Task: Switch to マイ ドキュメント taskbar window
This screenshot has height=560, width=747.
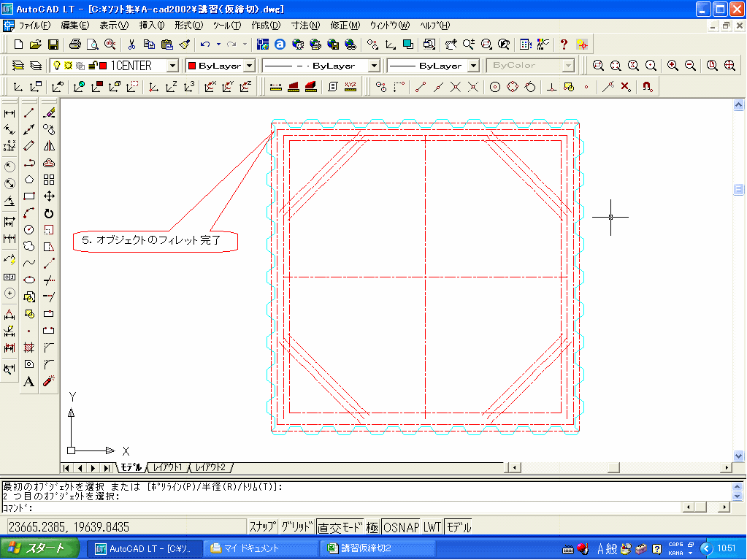Action: (261, 548)
